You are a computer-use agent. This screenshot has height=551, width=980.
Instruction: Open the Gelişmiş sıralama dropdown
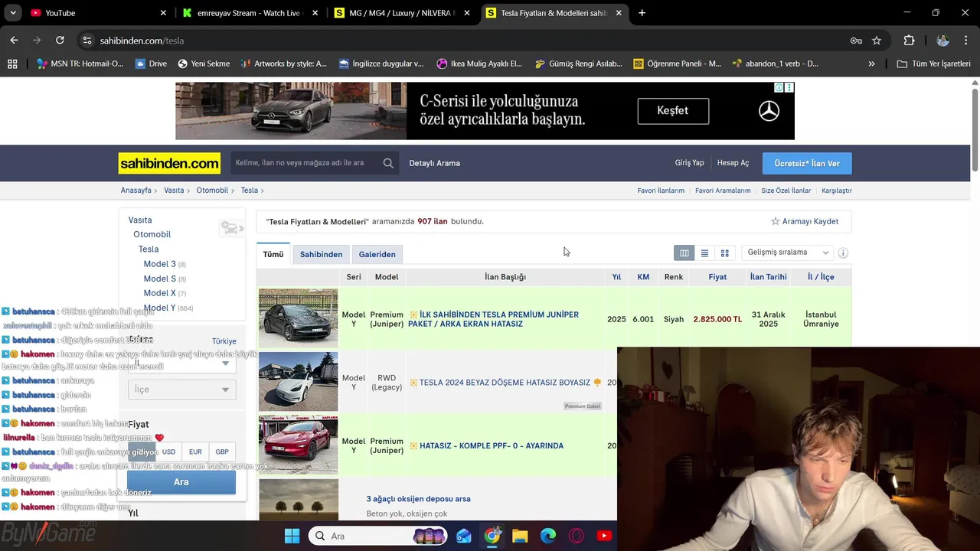(788, 253)
